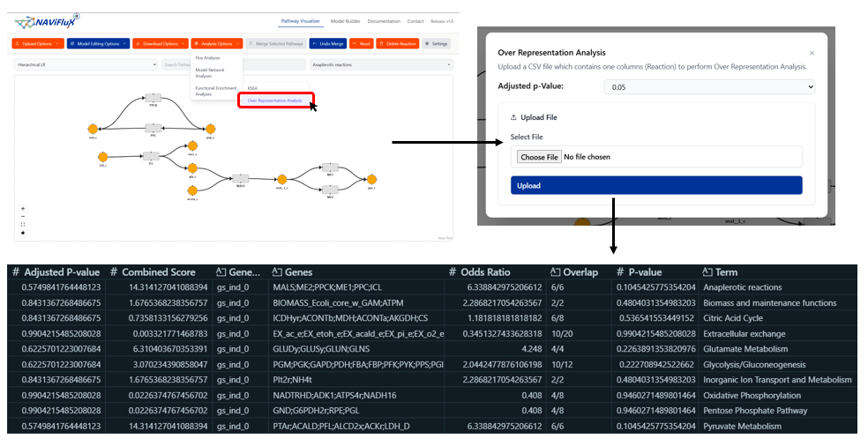Expand the Hierarchical LR layout dropdown

pyautogui.click(x=85, y=64)
